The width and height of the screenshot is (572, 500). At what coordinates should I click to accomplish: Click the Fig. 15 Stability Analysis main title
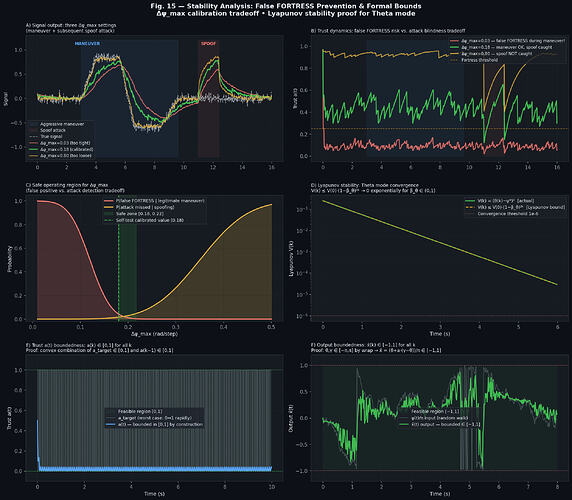pyautogui.click(x=286, y=6)
